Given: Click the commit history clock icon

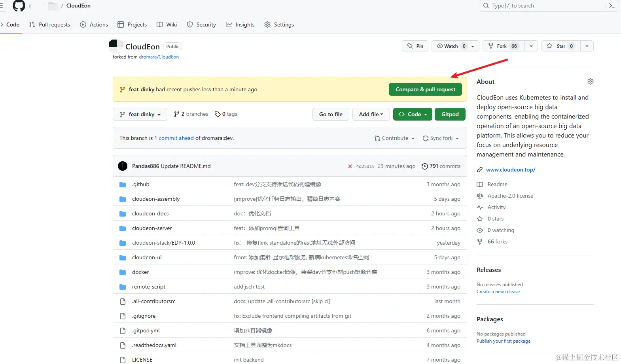Looking at the screenshot, I should [425, 166].
